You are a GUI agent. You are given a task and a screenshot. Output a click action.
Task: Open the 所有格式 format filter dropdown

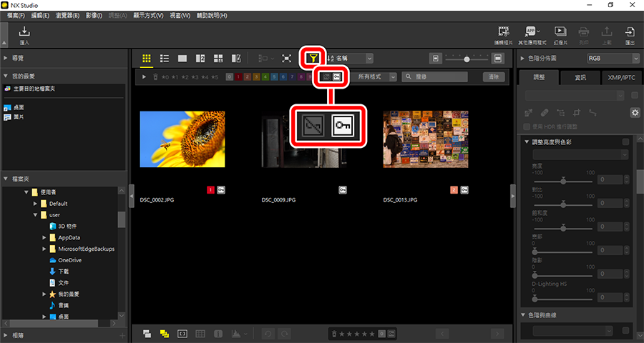(x=375, y=76)
